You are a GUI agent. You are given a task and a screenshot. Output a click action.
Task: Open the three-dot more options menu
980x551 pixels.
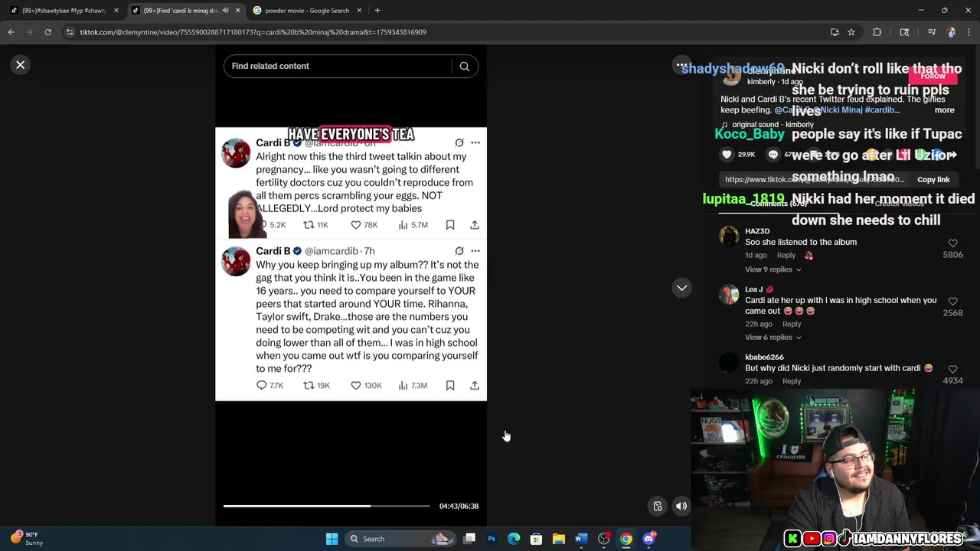pos(681,65)
